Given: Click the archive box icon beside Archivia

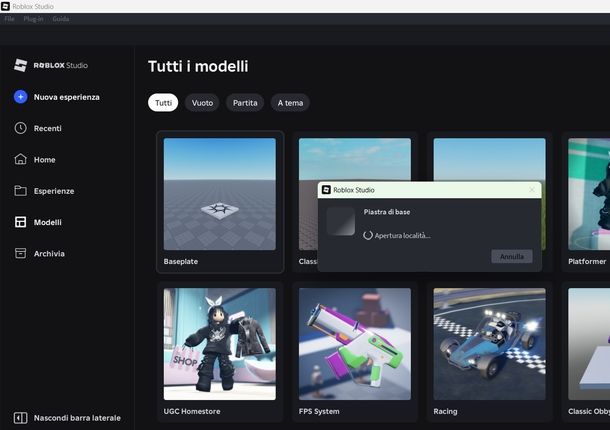Looking at the screenshot, I should click(x=20, y=253).
